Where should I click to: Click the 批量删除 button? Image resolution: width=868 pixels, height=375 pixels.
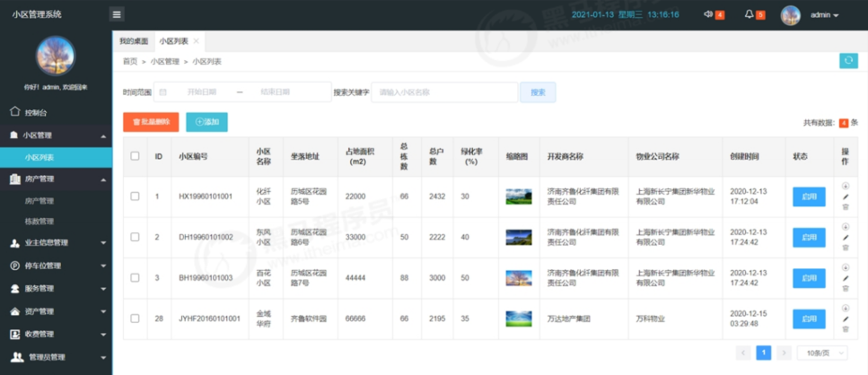click(151, 122)
